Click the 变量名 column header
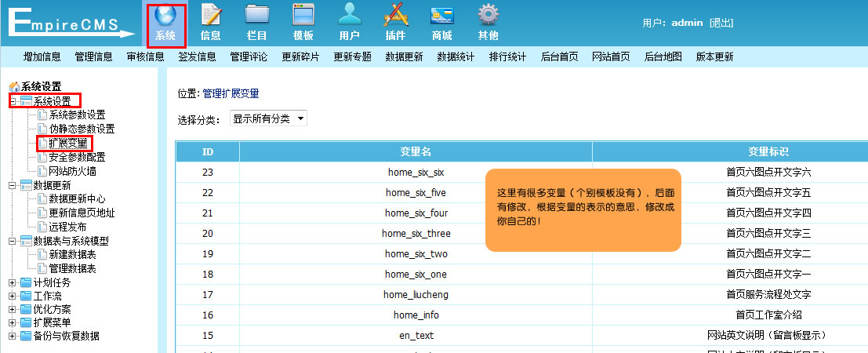The height and width of the screenshot is (353, 868). tap(416, 152)
